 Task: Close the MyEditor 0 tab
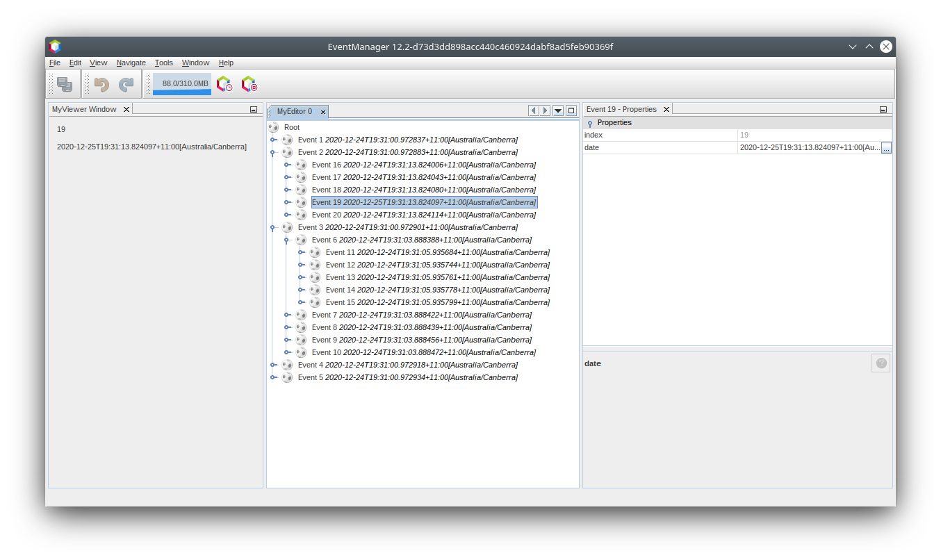[x=323, y=112]
